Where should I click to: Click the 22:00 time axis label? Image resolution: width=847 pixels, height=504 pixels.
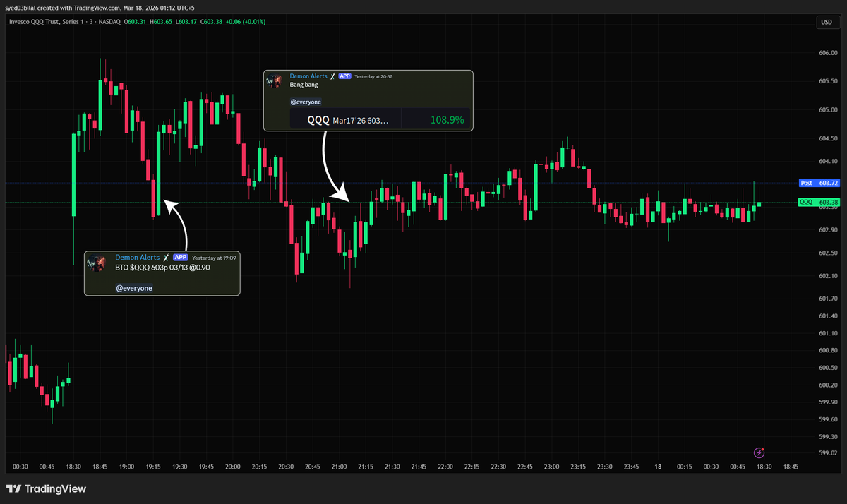[x=445, y=467]
